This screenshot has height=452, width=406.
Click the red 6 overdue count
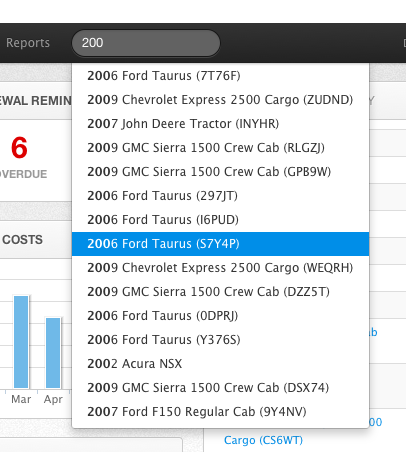[x=19, y=148]
